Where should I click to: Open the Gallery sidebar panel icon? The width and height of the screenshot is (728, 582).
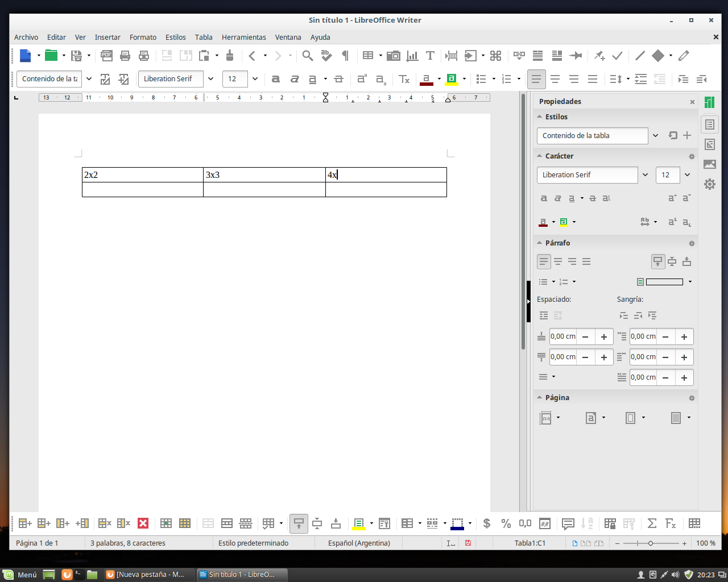[710, 164]
